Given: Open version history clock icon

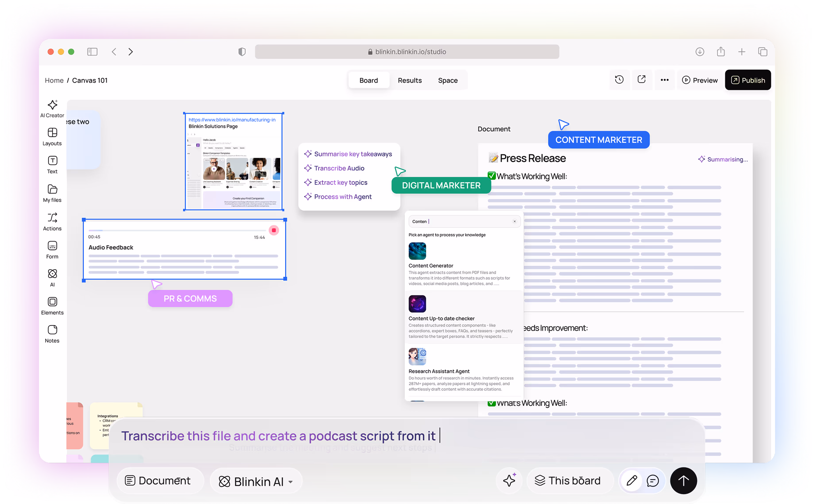Looking at the screenshot, I should tap(619, 80).
